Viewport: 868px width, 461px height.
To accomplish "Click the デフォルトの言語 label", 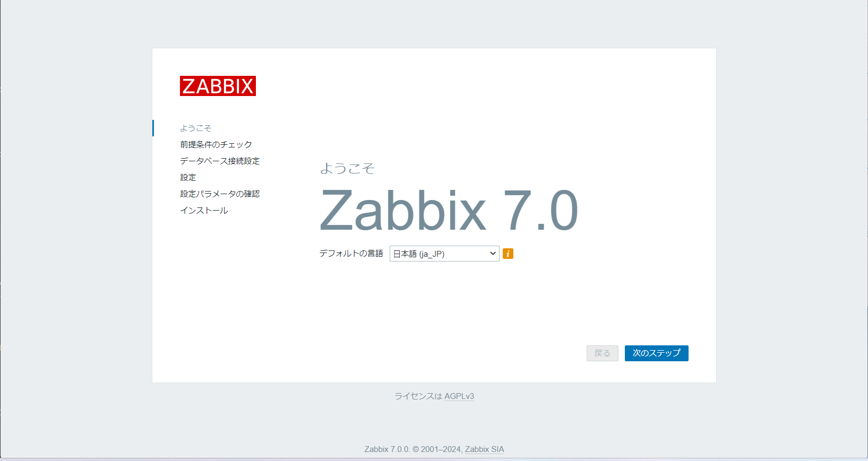I will [x=351, y=254].
